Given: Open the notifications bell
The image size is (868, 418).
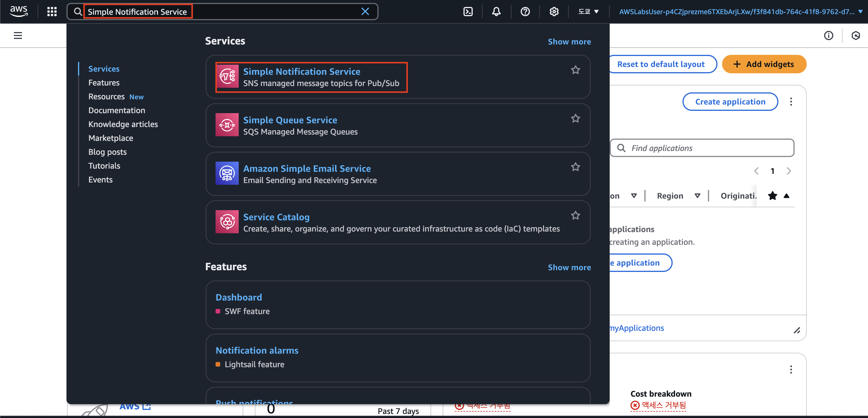Looking at the screenshot, I should 496,12.
